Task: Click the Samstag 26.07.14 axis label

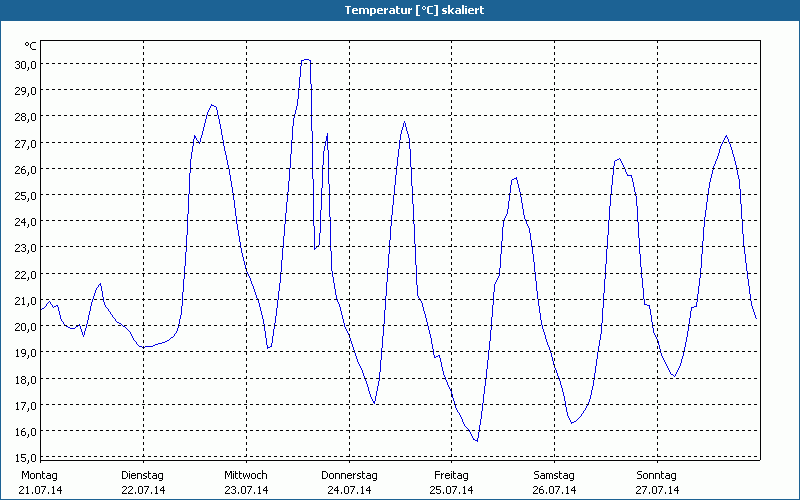Action: (554, 483)
